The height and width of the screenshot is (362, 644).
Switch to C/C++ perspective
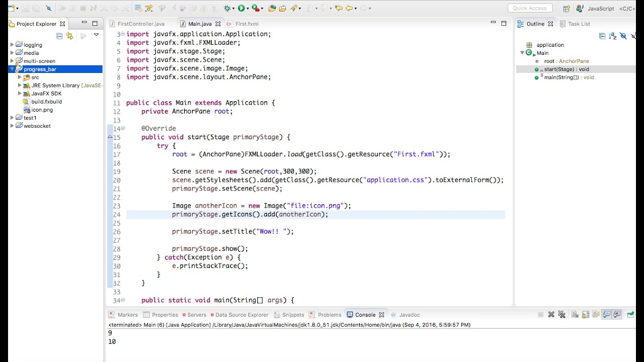point(627,9)
